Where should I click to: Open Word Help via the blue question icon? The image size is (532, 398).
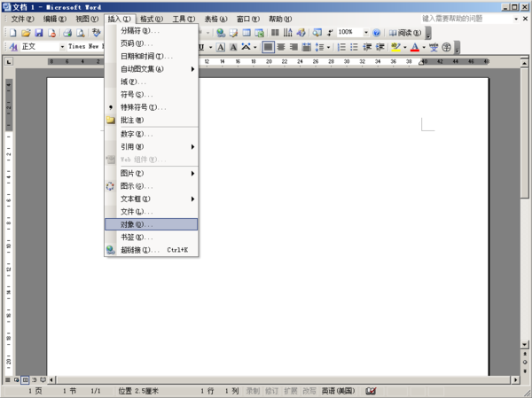(376, 33)
